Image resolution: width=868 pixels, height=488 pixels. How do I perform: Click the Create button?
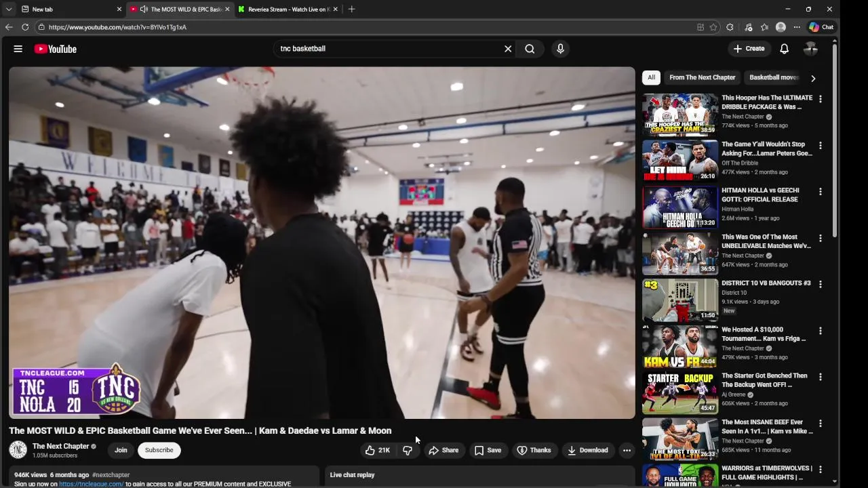(749, 49)
